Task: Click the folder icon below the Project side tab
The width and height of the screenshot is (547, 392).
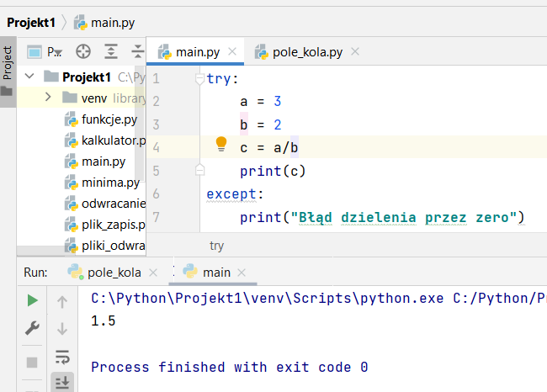Action: click(7, 91)
